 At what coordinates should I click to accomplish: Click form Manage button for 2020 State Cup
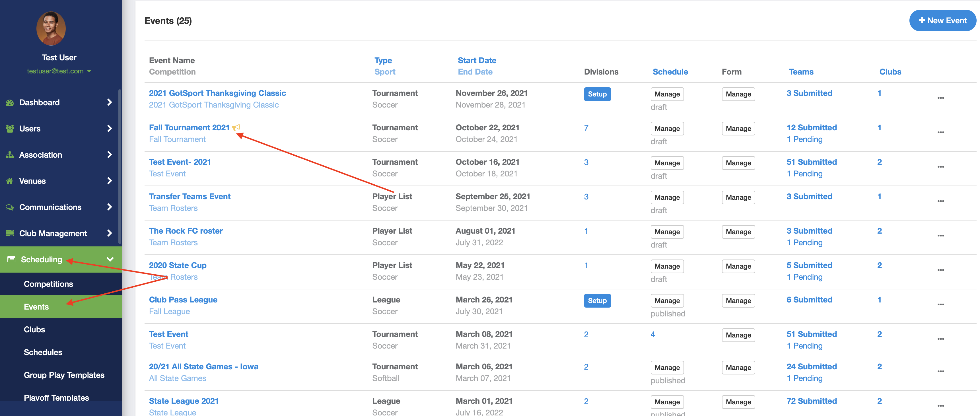coord(738,266)
